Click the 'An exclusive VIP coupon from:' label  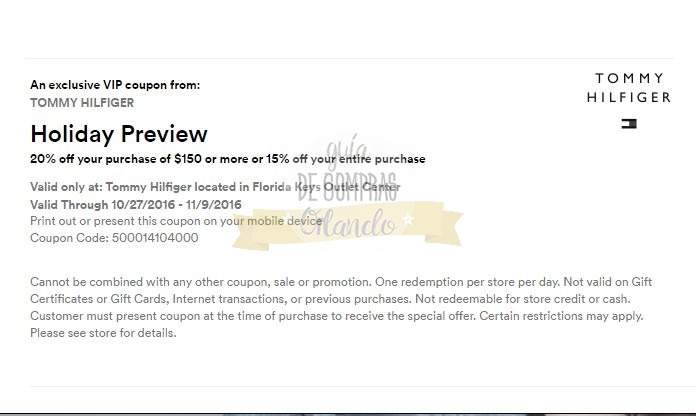tap(115, 85)
